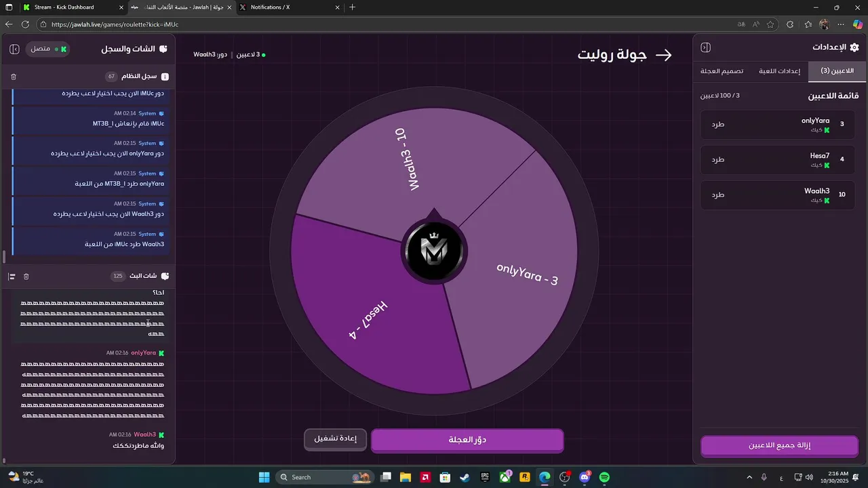Click the stream chat bubble icon
This screenshot has width=868, height=488.
click(x=165, y=276)
